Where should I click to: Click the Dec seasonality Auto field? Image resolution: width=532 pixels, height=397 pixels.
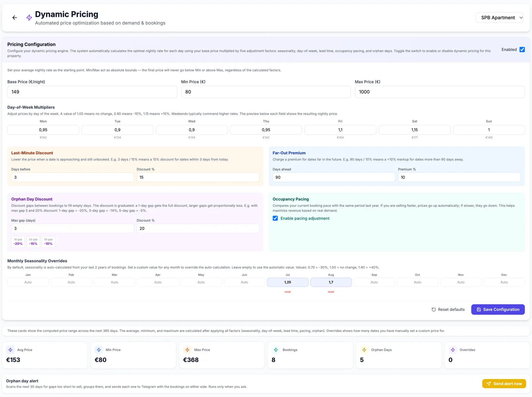504,282
